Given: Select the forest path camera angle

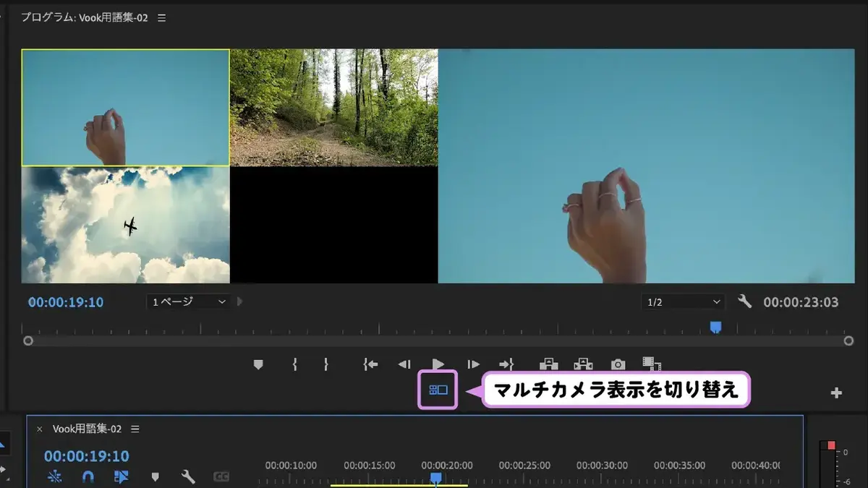Looking at the screenshot, I should (334, 108).
